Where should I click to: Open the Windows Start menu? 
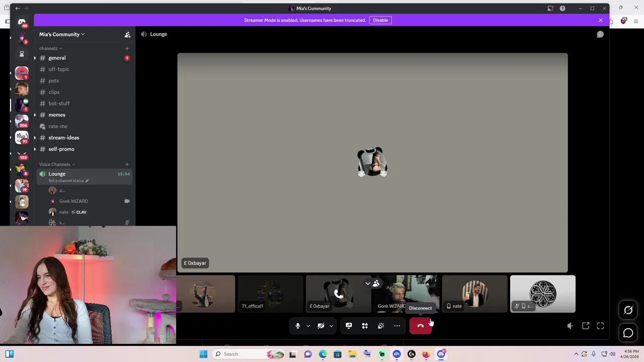[203, 354]
